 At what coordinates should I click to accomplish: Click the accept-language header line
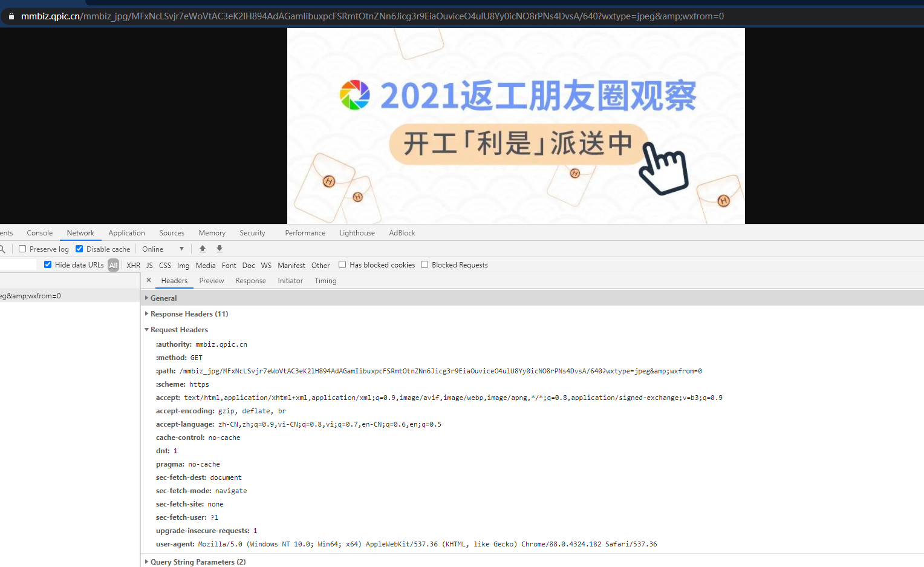pos(299,424)
